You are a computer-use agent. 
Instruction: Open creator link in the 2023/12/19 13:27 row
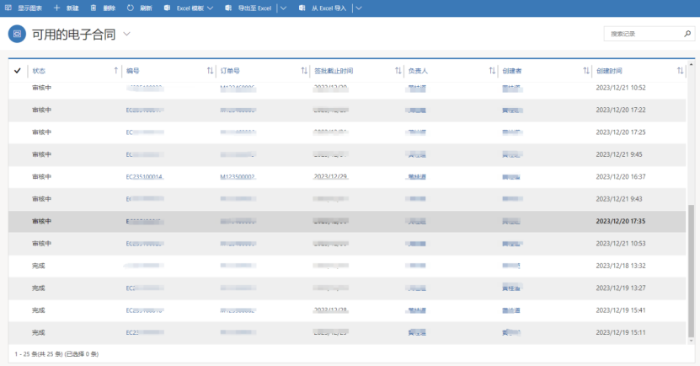(512, 288)
